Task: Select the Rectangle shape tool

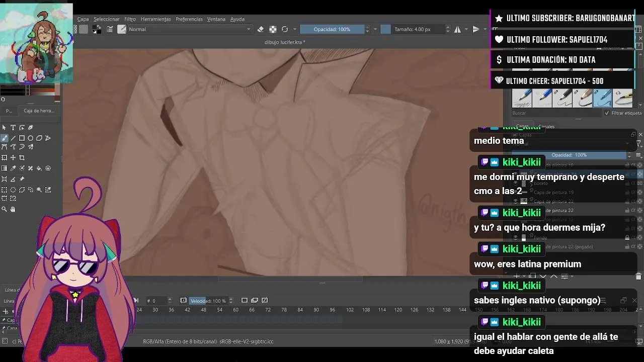Action: (x=22, y=138)
